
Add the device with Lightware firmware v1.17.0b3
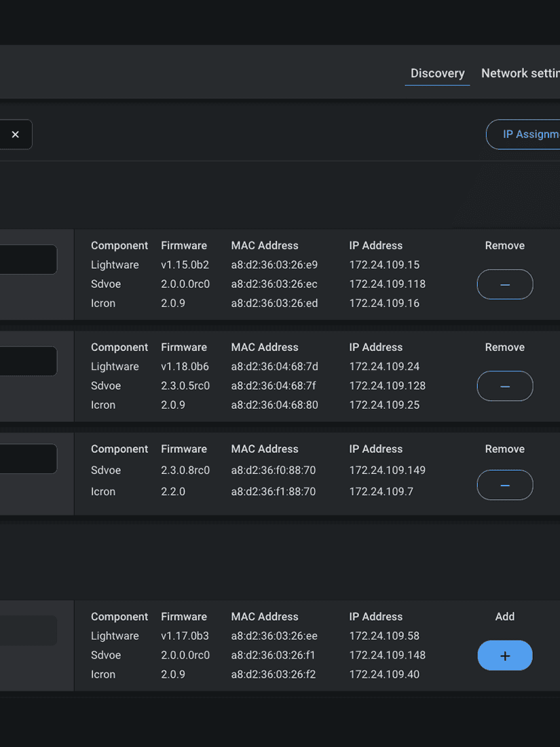504,655
